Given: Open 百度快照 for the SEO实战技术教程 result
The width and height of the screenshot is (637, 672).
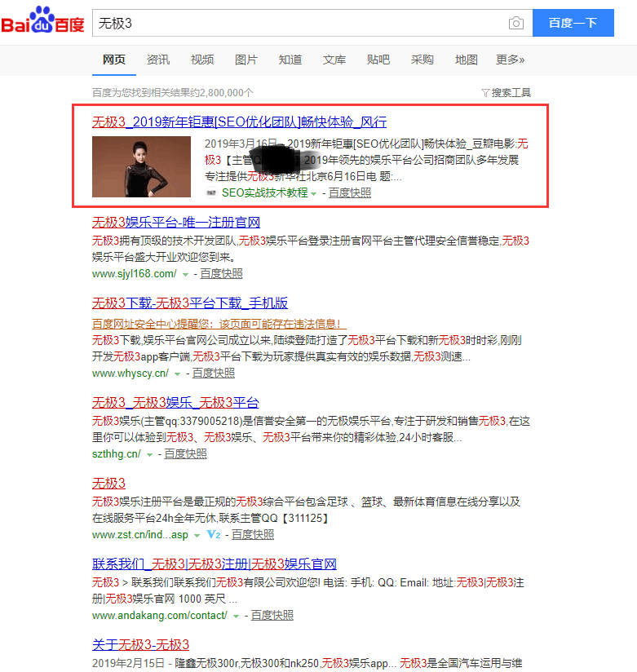Looking at the screenshot, I should click(350, 192).
